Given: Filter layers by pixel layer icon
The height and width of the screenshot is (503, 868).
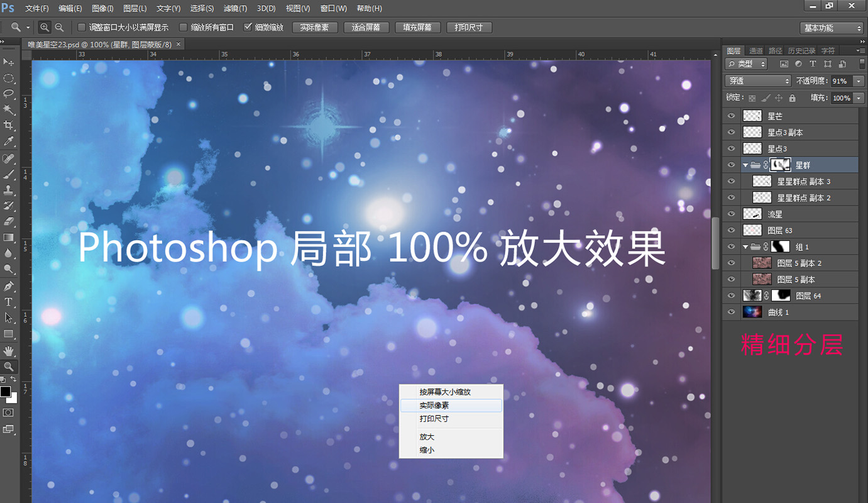Looking at the screenshot, I should [784, 64].
